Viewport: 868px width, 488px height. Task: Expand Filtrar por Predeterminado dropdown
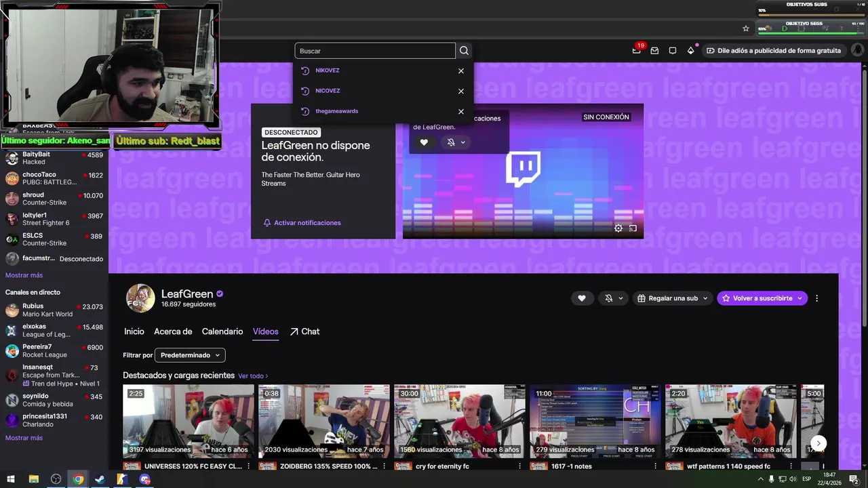(x=190, y=355)
